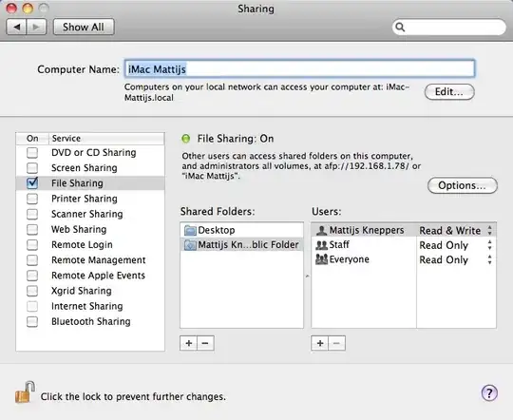Enable Screen Sharing checkbox
The width and height of the screenshot is (513, 420).
pyautogui.click(x=32, y=168)
